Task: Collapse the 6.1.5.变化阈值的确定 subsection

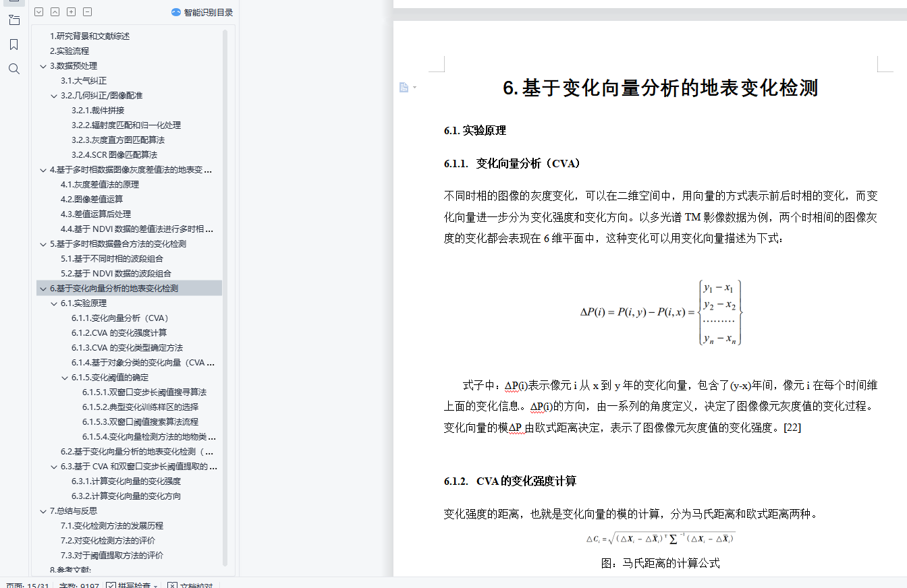Action: coord(65,378)
